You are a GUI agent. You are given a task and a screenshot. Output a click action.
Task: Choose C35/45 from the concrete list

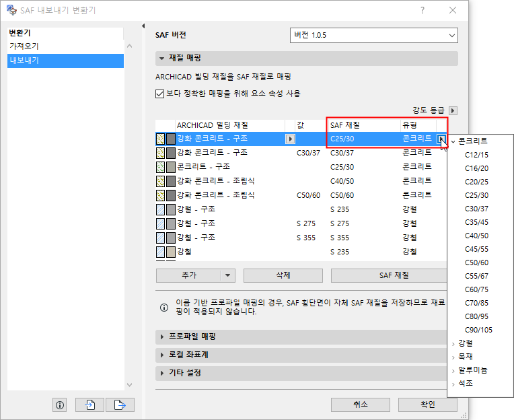476,222
